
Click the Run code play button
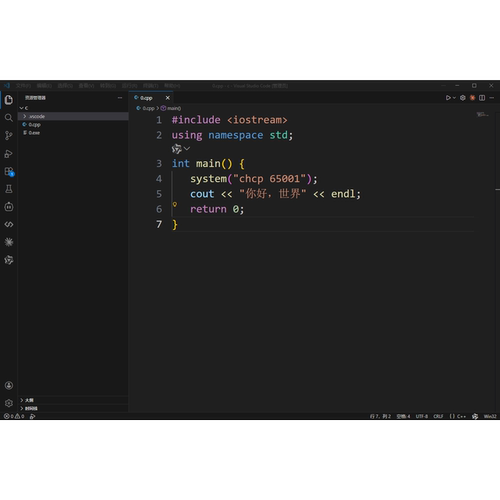click(x=448, y=98)
